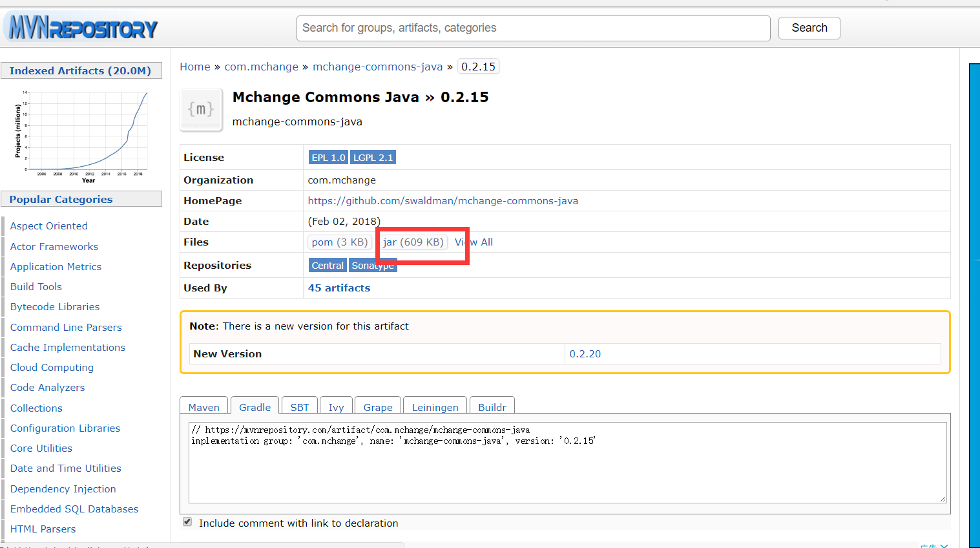Open the GitHub homepage link
Viewport: 980px width, 548px height.
pyautogui.click(x=443, y=201)
